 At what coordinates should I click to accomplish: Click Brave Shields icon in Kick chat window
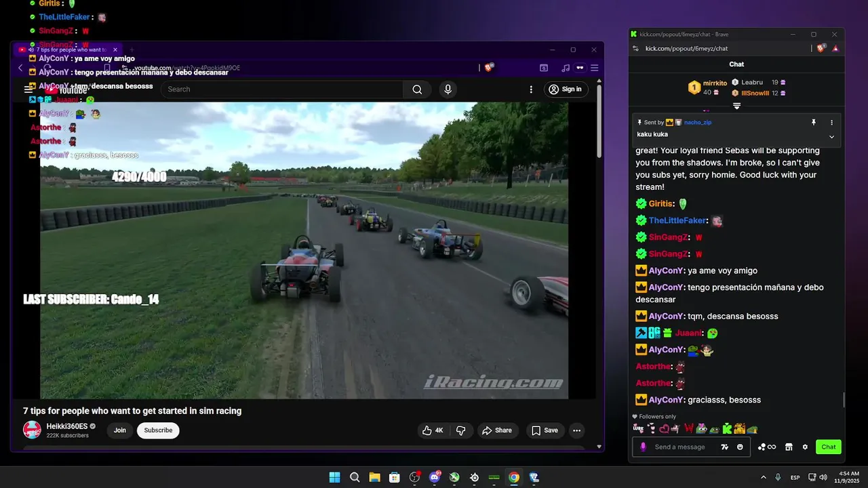pyautogui.click(x=821, y=48)
